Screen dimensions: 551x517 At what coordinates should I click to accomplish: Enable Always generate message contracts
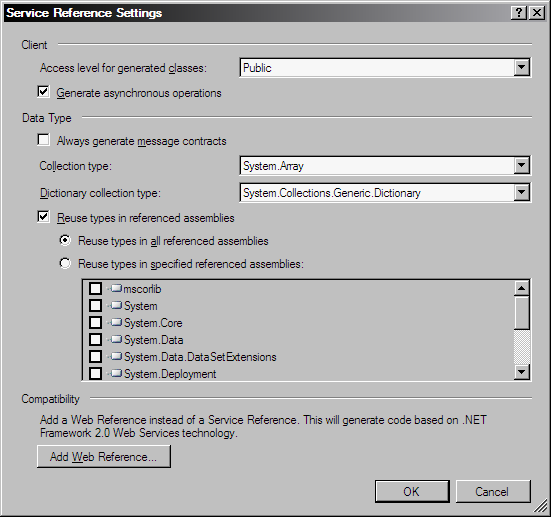tap(43, 140)
